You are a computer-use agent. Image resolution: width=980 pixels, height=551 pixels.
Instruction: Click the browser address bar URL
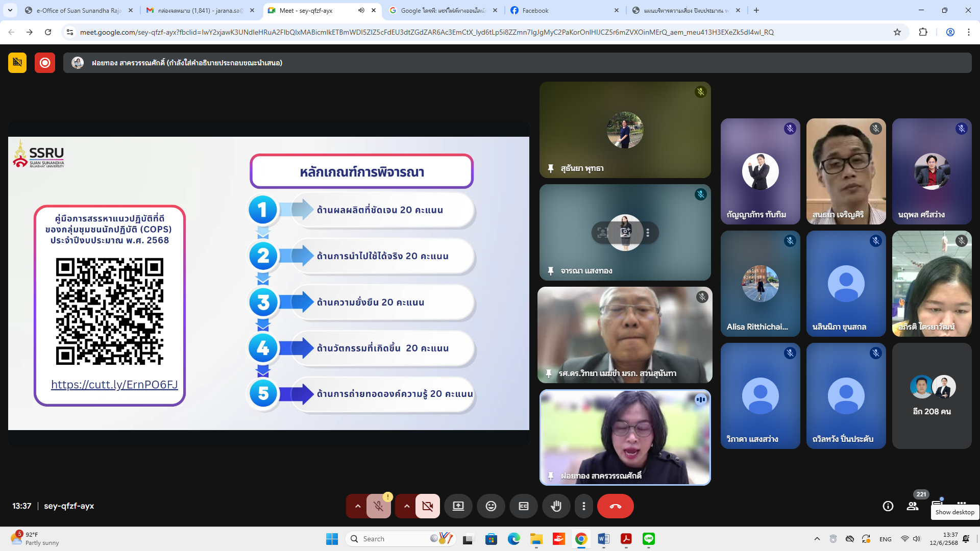click(x=426, y=32)
